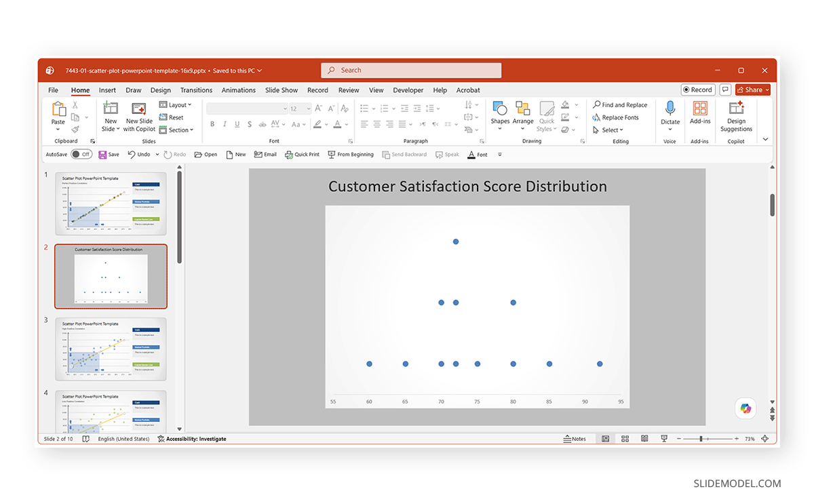Click the Cut scissors icon
814x504 pixels.
coord(75,105)
